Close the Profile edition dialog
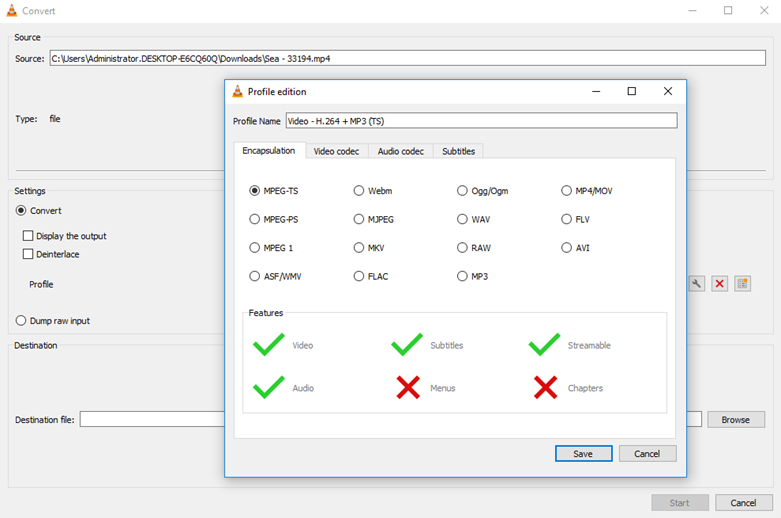Viewport: 781px width, 518px height. click(x=668, y=91)
